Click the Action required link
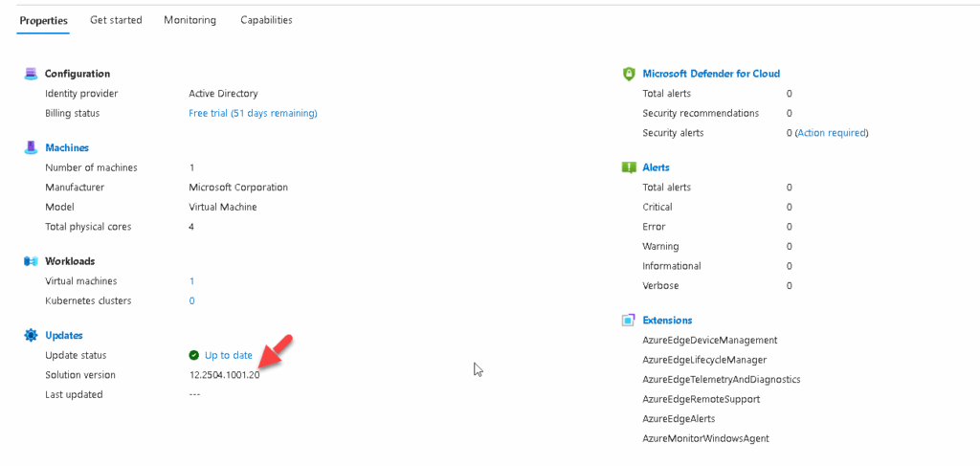The width and height of the screenshot is (980, 466). (x=832, y=133)
